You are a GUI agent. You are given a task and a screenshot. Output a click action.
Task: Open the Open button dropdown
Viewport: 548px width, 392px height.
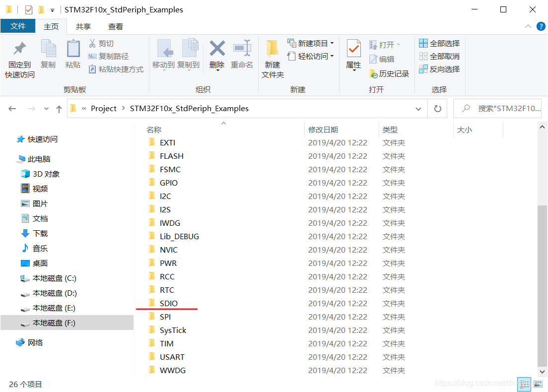click(x=385, y=45)
